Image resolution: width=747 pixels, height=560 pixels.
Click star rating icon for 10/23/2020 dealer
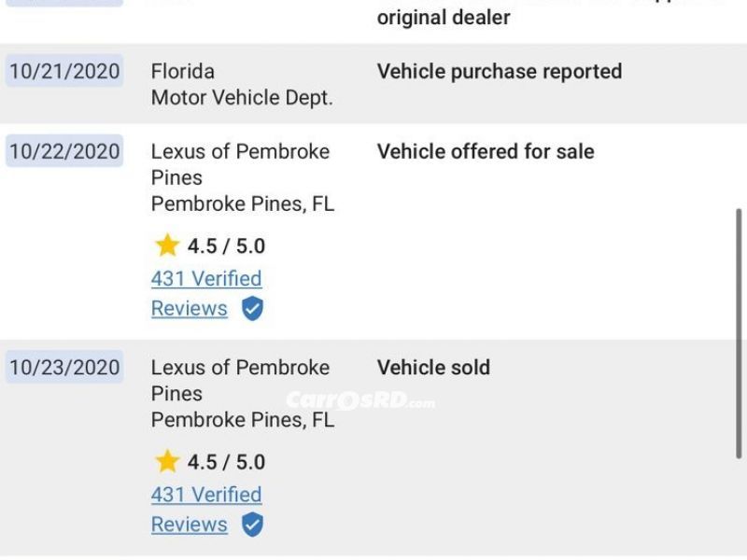click(x=167, y=461)
